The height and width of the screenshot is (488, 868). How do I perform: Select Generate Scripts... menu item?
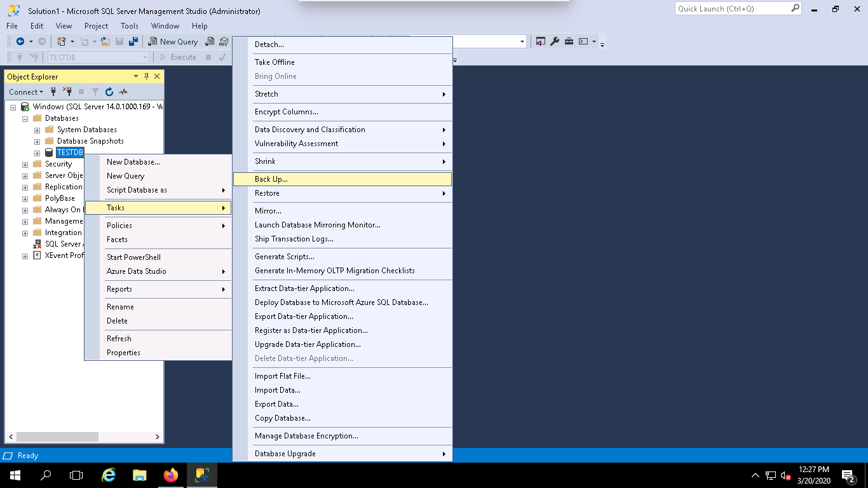point(342,257)
